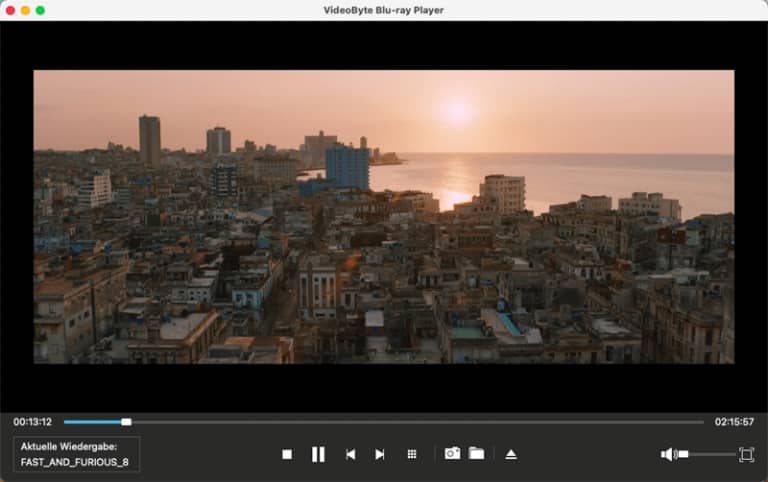Seek to the middle of the progress bar
Screen dimensions: 768x482
tap(384, 422)
